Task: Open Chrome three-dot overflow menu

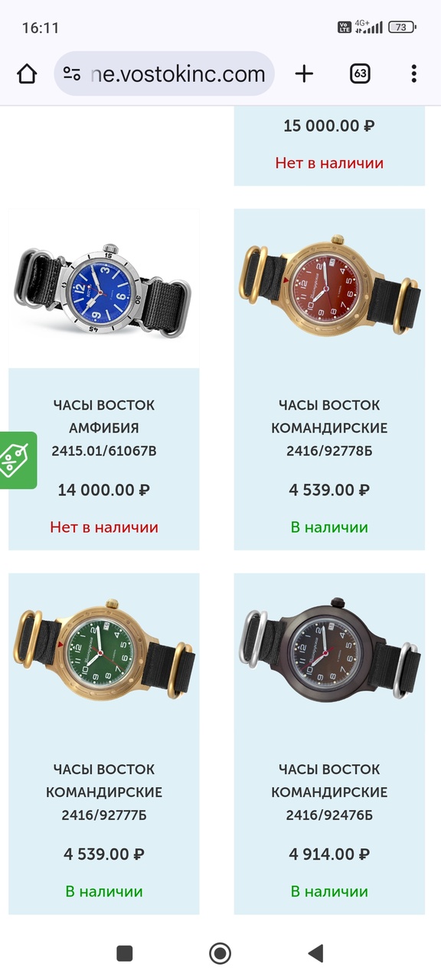Action: click(413, 73)
